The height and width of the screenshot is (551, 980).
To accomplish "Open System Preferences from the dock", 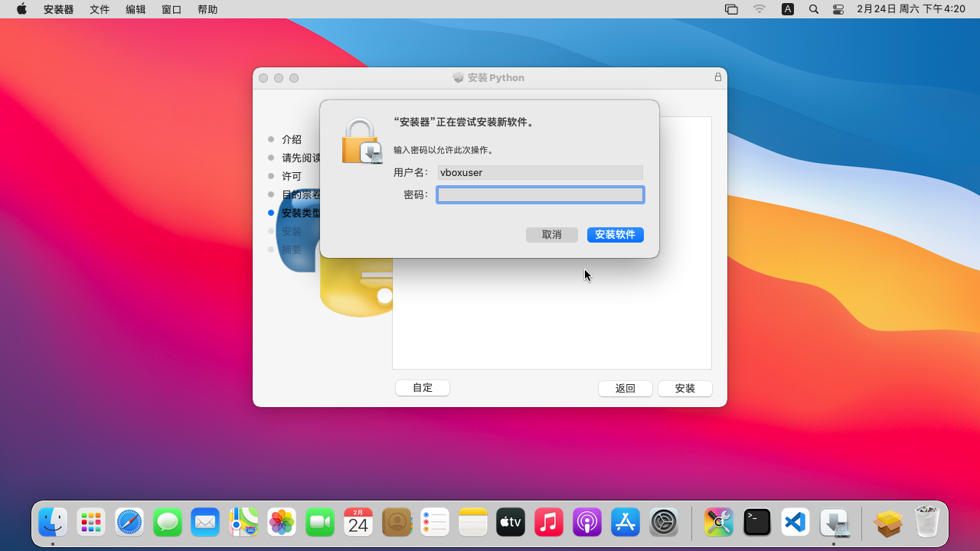I will 664,523.
